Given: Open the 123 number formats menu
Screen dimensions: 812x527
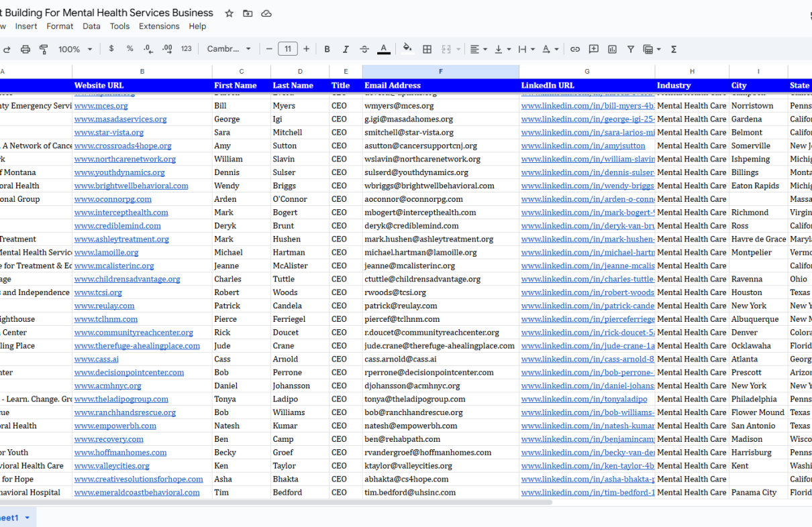Looking at the screenshot, I should 187,49.
